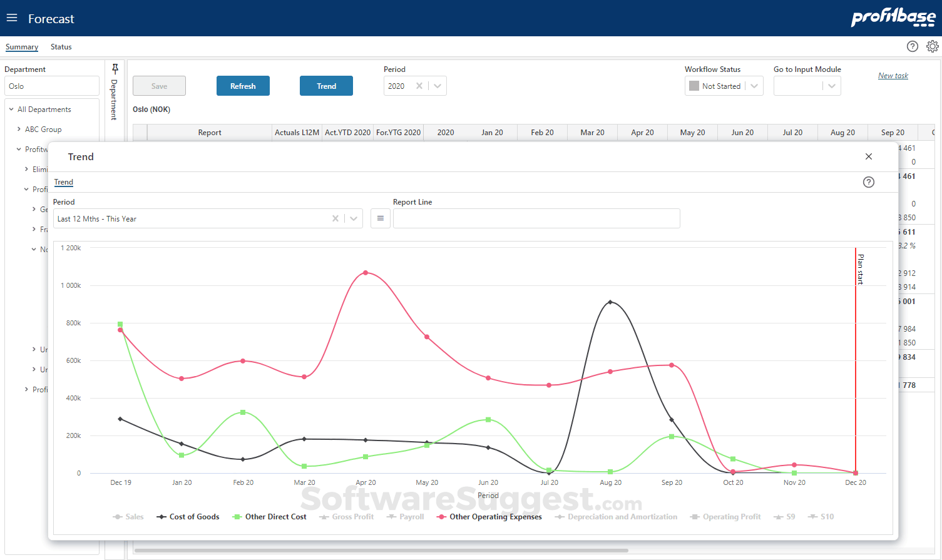Open the help question mark icon
Image resolution: width=942 pixels, height=560 pixels.
click(x=913, y=46)
